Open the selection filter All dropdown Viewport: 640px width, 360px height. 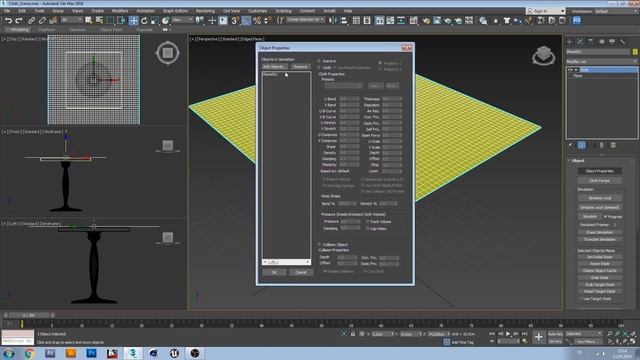(72, 20)
